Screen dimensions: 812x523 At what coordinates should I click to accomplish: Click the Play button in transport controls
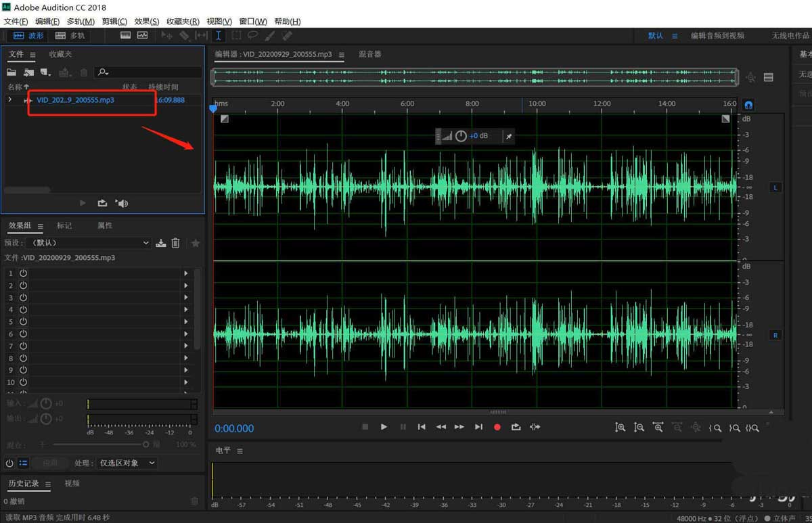(384, 427)
